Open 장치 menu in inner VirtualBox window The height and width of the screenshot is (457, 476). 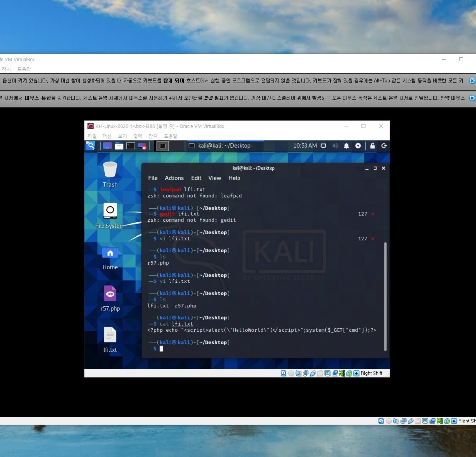153,136
